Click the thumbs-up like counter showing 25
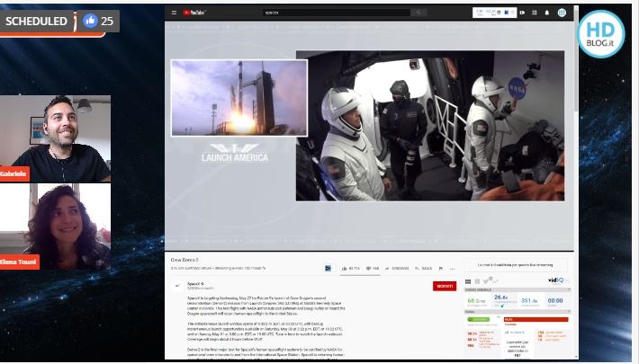Viewport: 639px width, 364px height. point(98,21)
